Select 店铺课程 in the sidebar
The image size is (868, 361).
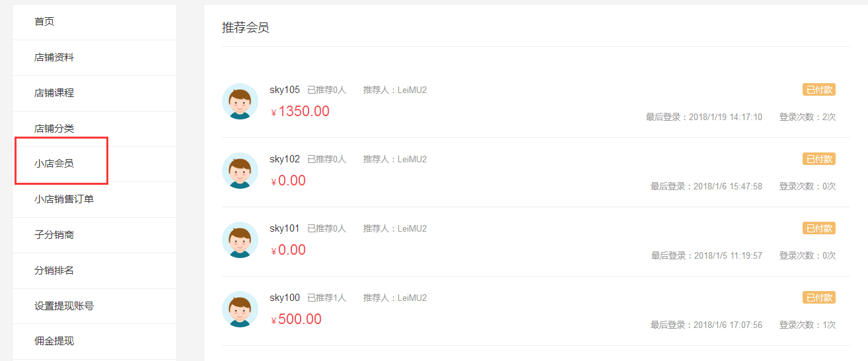(94, 93)
